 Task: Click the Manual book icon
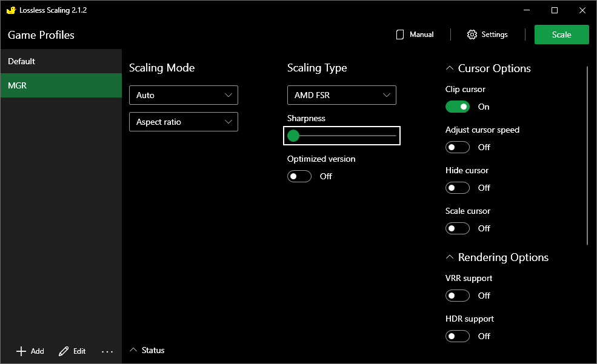coord(400,35)
